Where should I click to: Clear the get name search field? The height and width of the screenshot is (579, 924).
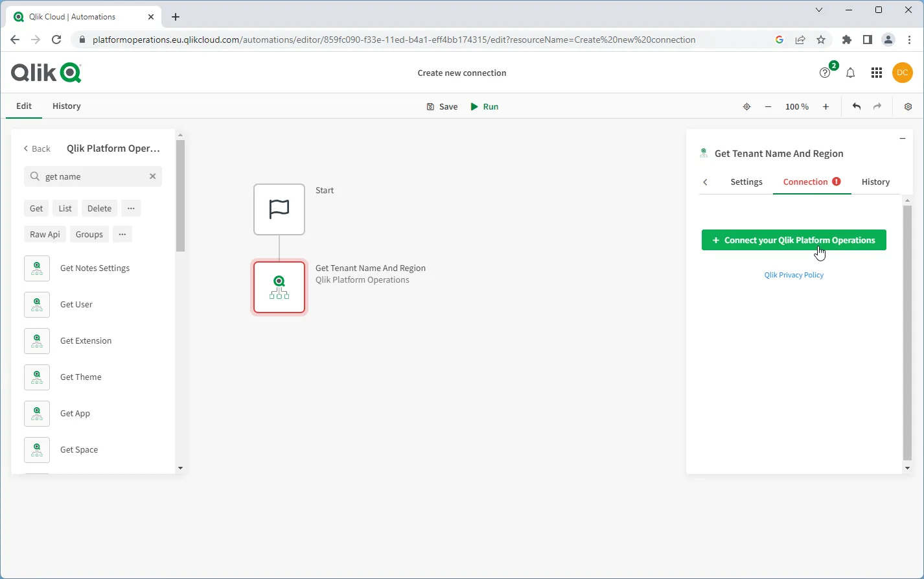point(152,176)
